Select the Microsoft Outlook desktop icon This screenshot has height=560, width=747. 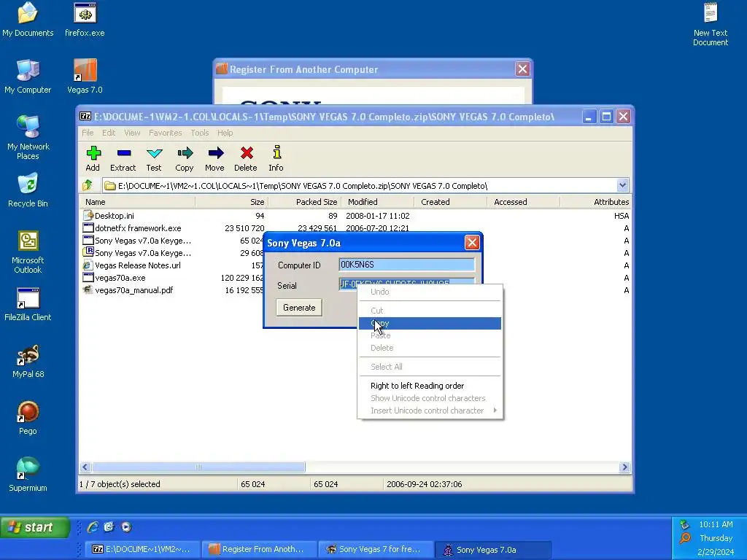point(28,252)
